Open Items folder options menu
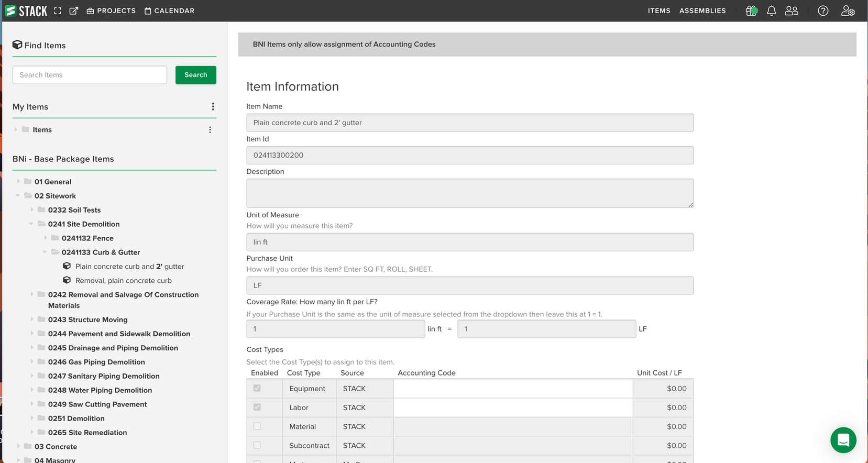The width and height of the screenshot is (868, 463). [x=210, y=130]
